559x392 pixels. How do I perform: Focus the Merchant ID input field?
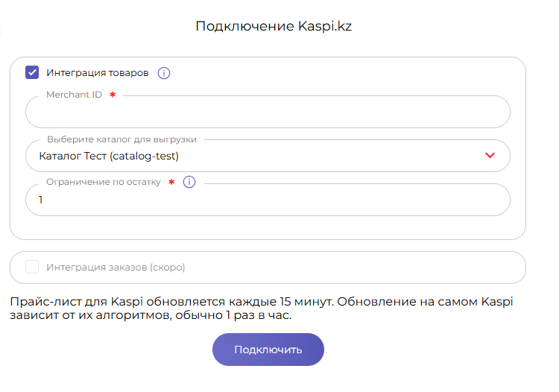[x=268, y=113]
